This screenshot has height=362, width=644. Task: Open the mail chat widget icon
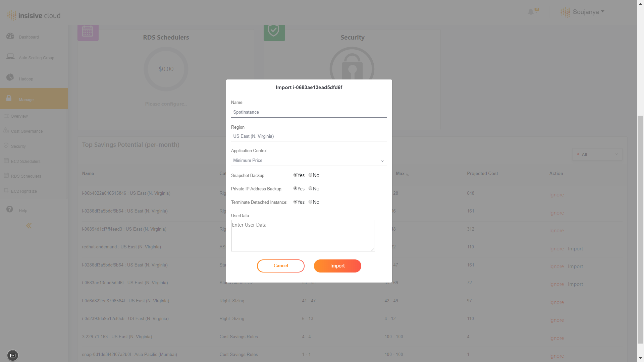point(13,355)
